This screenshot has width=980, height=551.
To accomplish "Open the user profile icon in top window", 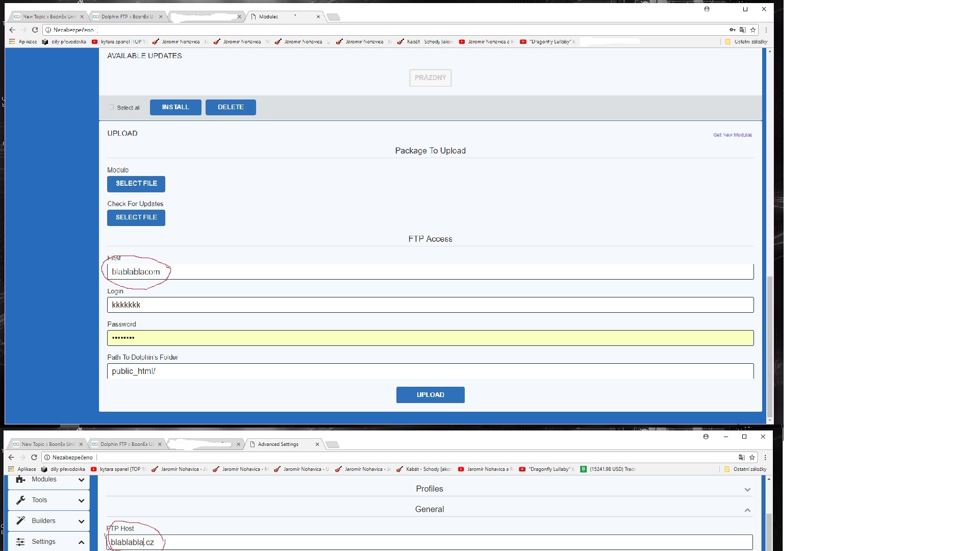I will pos(707,9).
